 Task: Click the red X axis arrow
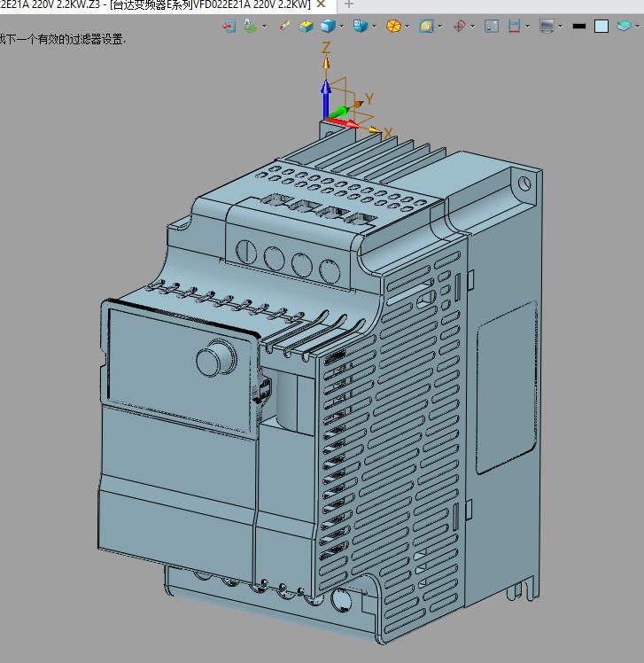click(343, 122)
